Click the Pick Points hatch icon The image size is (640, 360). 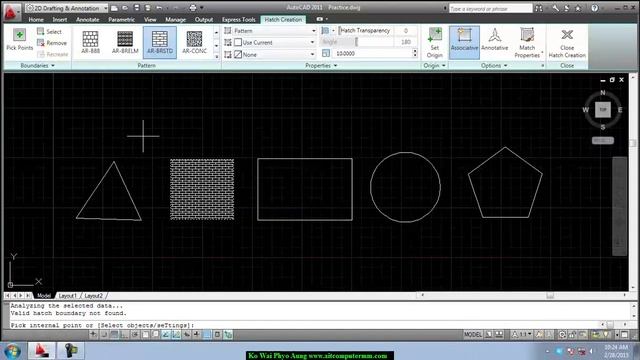(x=19, y=35)
